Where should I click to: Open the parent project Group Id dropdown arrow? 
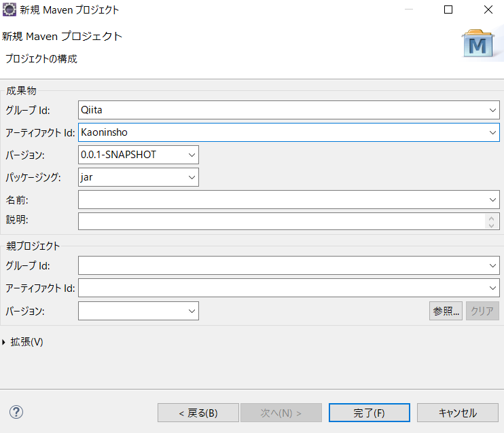(492, 265)
